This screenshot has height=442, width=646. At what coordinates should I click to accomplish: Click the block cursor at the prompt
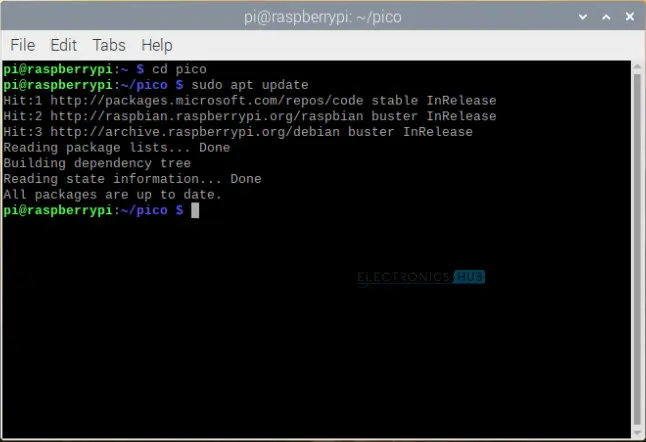click(x=196, y=210)
